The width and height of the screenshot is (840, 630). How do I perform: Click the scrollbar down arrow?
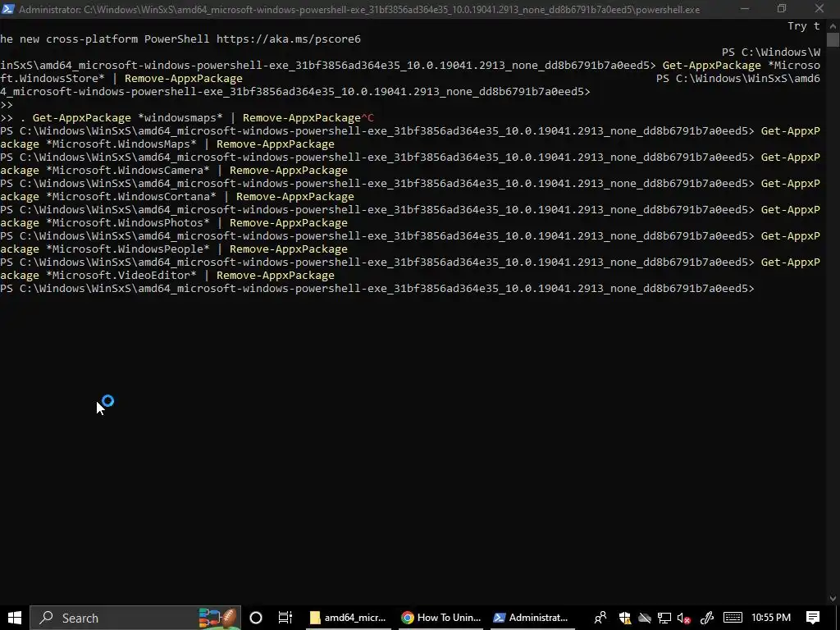coord(833,598)
